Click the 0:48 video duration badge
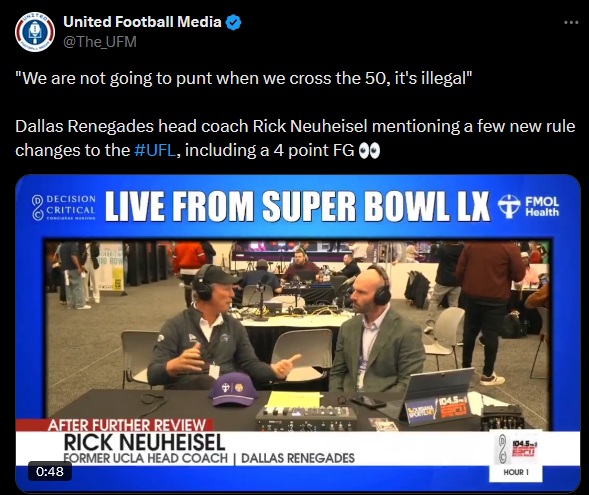589x495 pixels. click(50, 471)
